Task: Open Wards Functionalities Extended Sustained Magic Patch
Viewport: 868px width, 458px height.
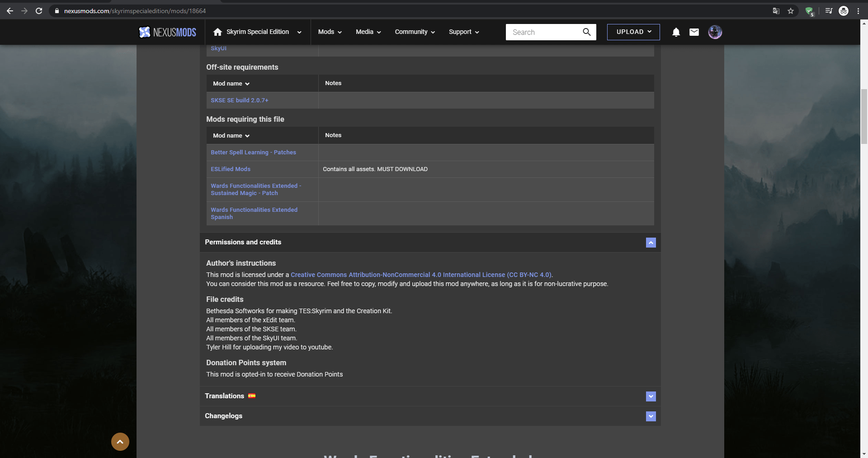Action: point(256,190)
